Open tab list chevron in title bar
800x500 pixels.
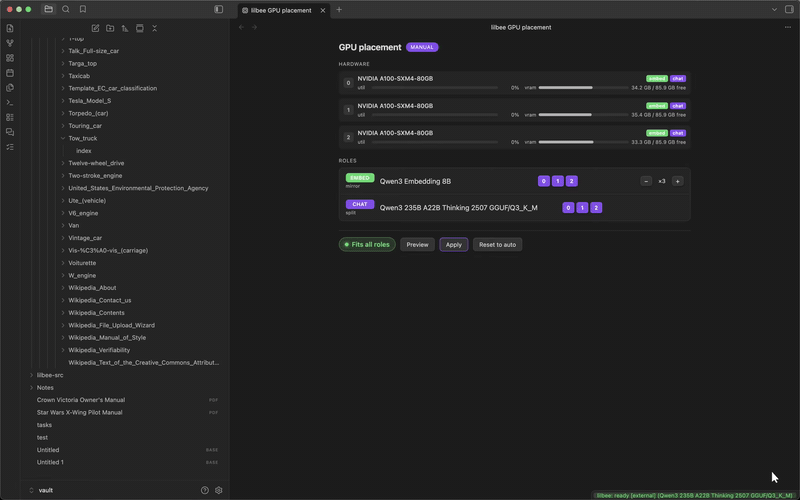(774, 9)
